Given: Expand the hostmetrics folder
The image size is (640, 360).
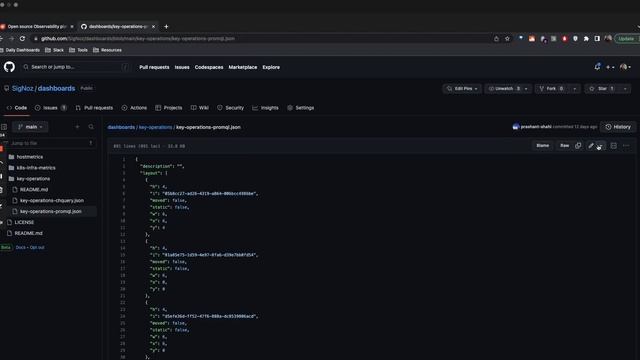Looking at the screenshot, I should click(x=26, y=157).
